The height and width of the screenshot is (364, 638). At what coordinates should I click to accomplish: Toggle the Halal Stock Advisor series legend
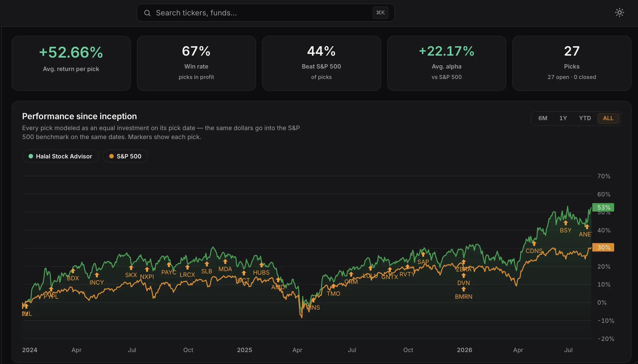60,156
